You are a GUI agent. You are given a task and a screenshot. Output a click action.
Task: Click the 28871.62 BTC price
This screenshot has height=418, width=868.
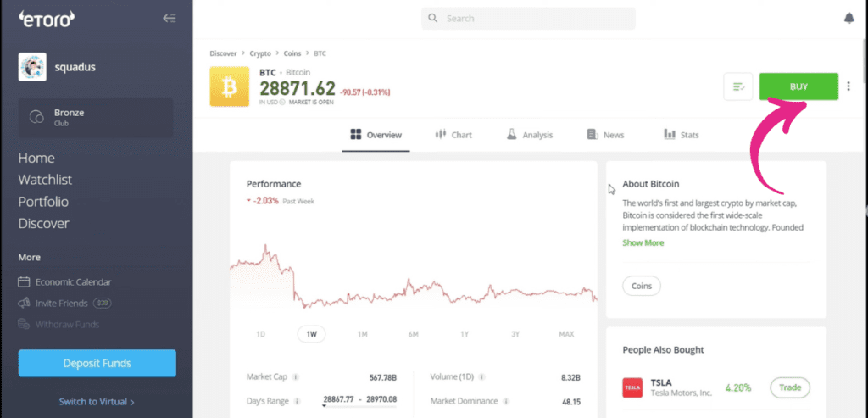(x=298, y=88)
